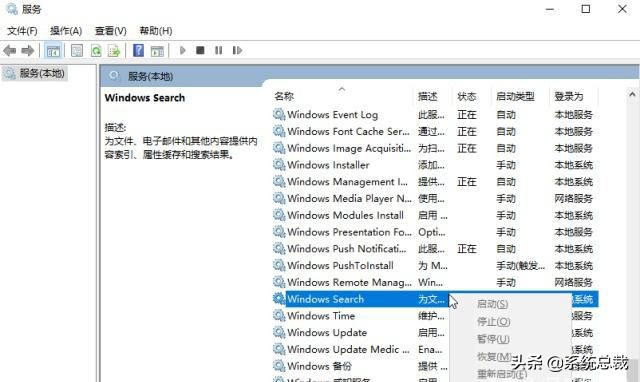Click the Windows Installer gear icon
Viewport: 640px width, 382px height.
point(279,165)
